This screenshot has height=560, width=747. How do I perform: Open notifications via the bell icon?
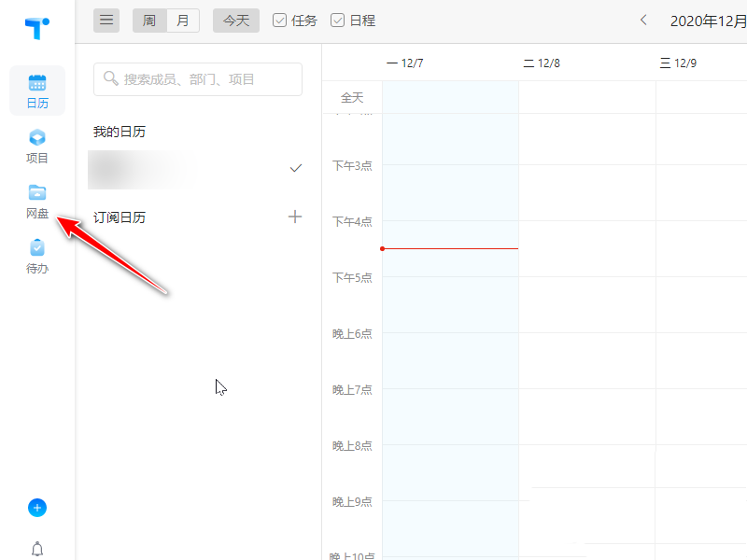(x=36, y=548)
